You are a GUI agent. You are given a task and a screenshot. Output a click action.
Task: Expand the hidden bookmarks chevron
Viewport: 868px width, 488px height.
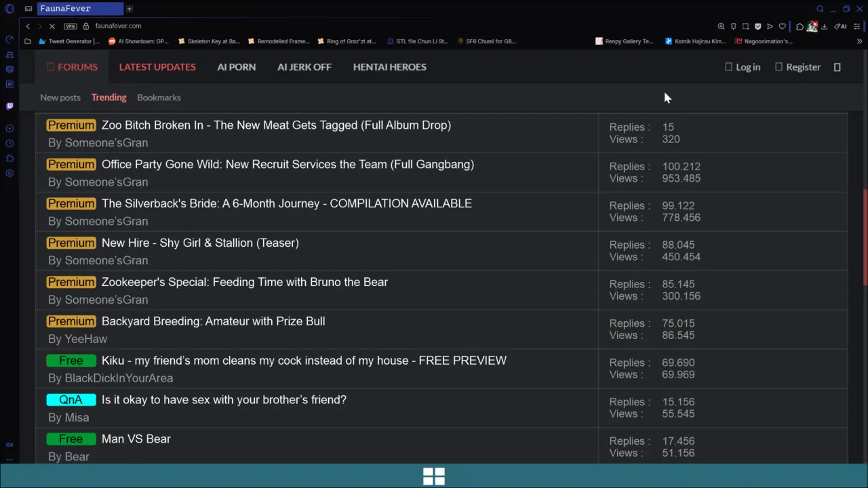(x=859, y=41)
